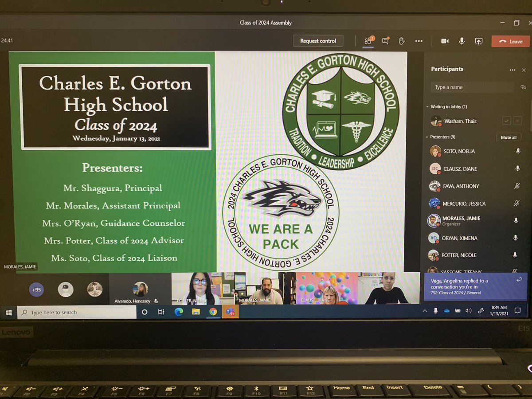
Task: Open the More actions ellipsis in the meeting toolbar
Action: pos(419,41)
